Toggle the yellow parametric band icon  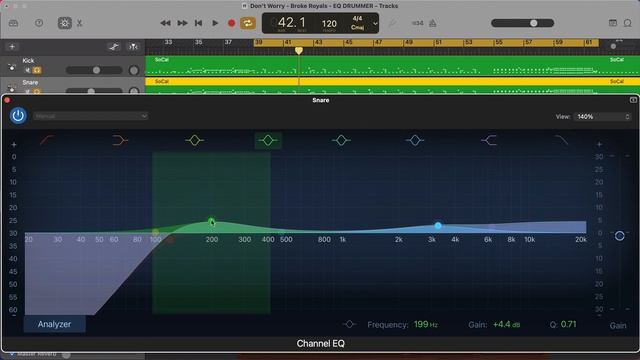click(195, 140)
